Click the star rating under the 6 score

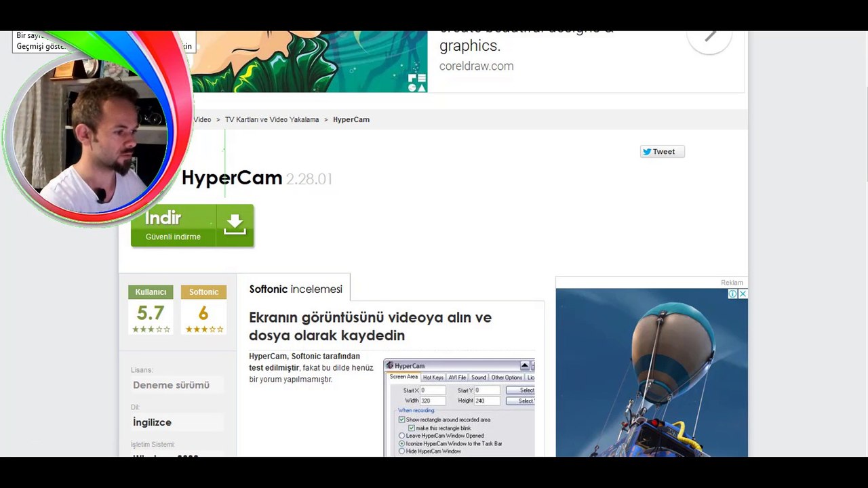pyautogui.click(x=203, y=329)
